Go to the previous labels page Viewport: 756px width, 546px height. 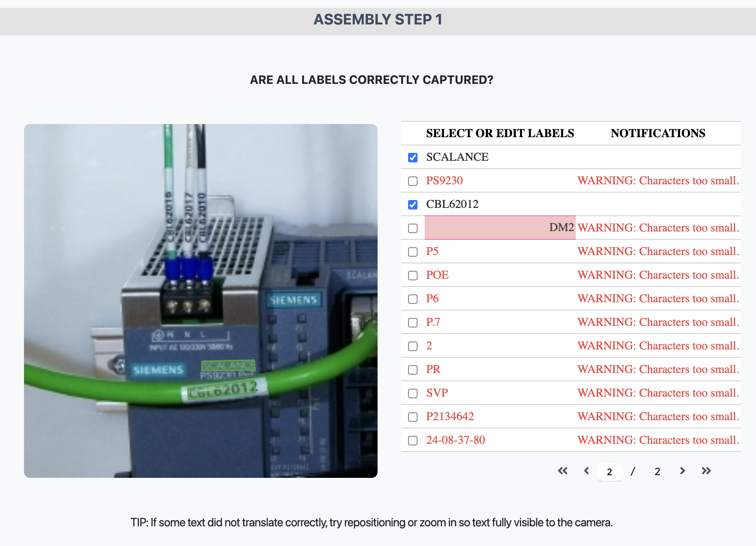pyautogui.click(x=587, y=471)
